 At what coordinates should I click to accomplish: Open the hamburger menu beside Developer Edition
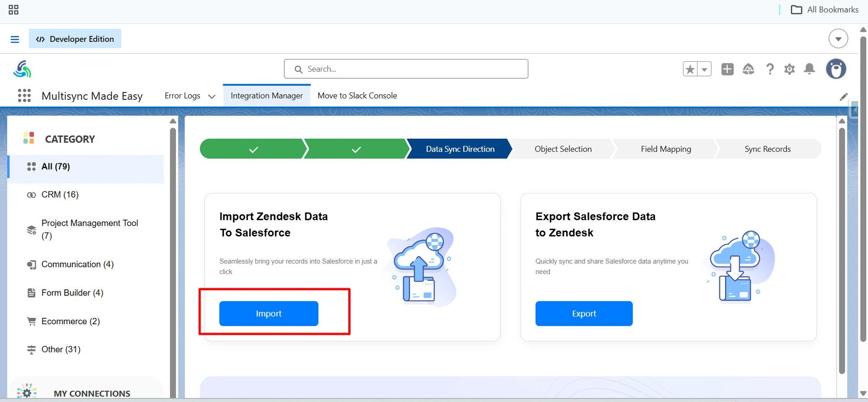[15, 39]
